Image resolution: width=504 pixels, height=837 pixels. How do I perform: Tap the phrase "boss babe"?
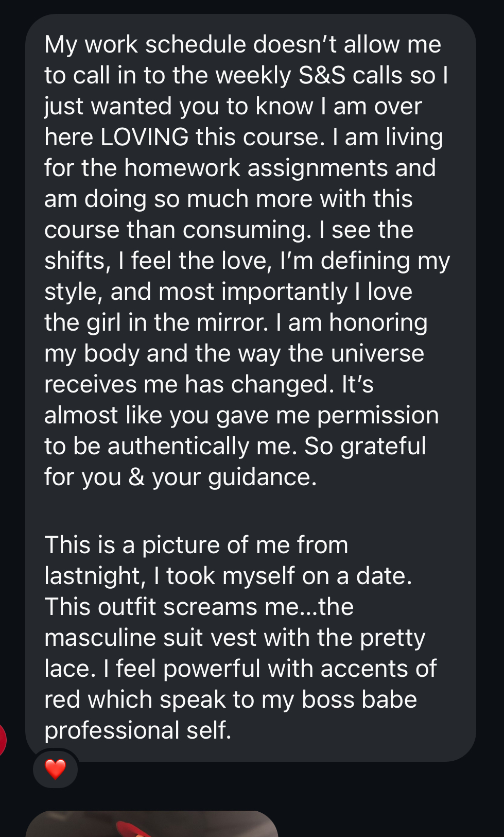coord(359,700)
